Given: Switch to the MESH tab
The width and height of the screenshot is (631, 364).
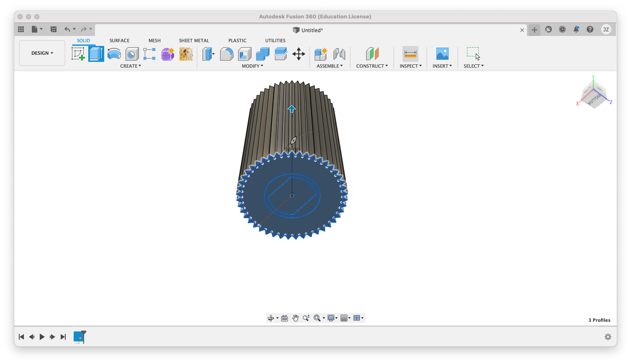Looking at the screenshot, I should tap(154, 41).
